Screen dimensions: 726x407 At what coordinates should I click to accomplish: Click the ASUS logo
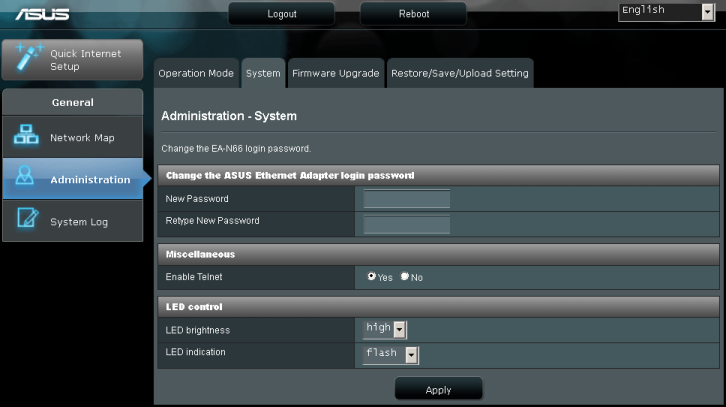click(42, 14)
